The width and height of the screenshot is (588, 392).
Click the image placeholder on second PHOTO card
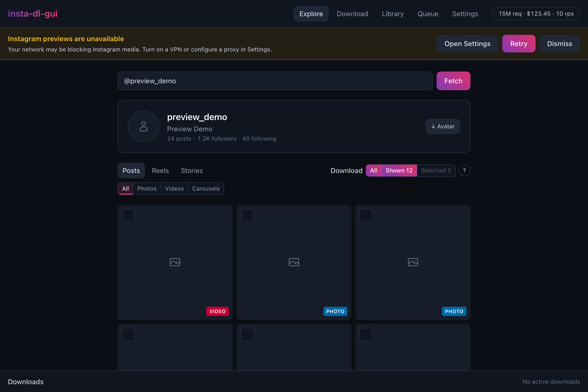pyautogui.click(x=413, y=262)
